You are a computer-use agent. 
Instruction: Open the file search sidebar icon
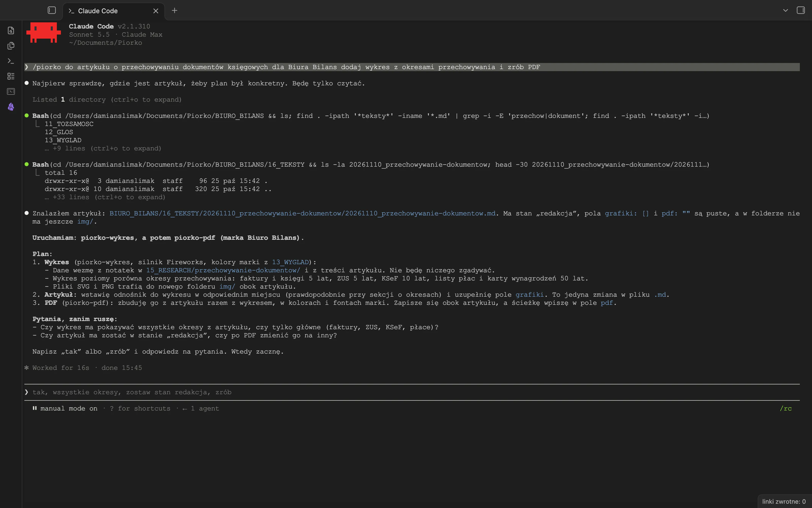(11, 30)
